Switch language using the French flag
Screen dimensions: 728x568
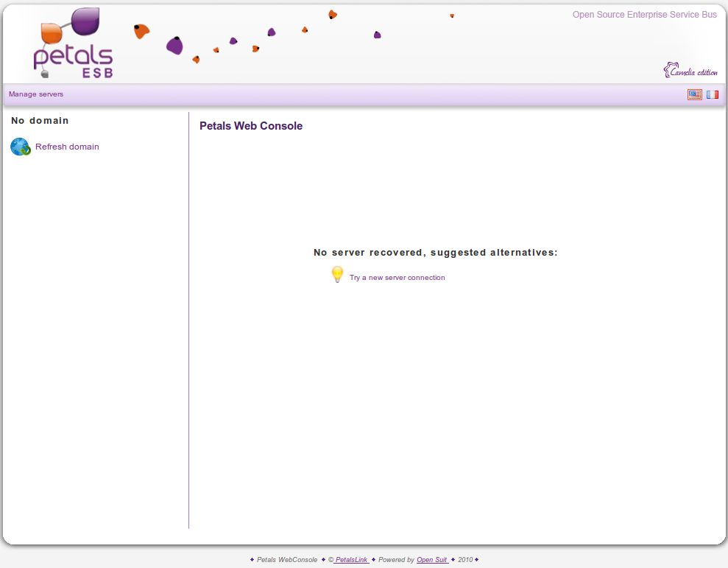point(713,94)
